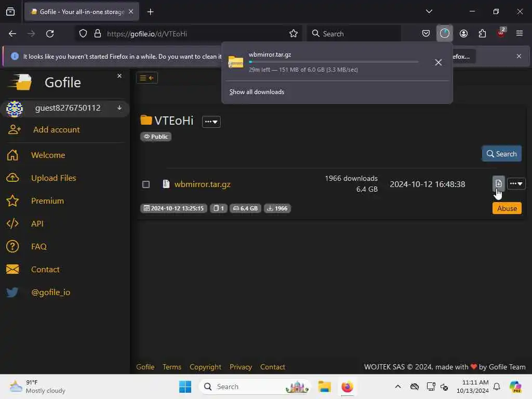Viewport: 532px width, 399px height.
Task: Open Upload Files
Action: [54, 178]
